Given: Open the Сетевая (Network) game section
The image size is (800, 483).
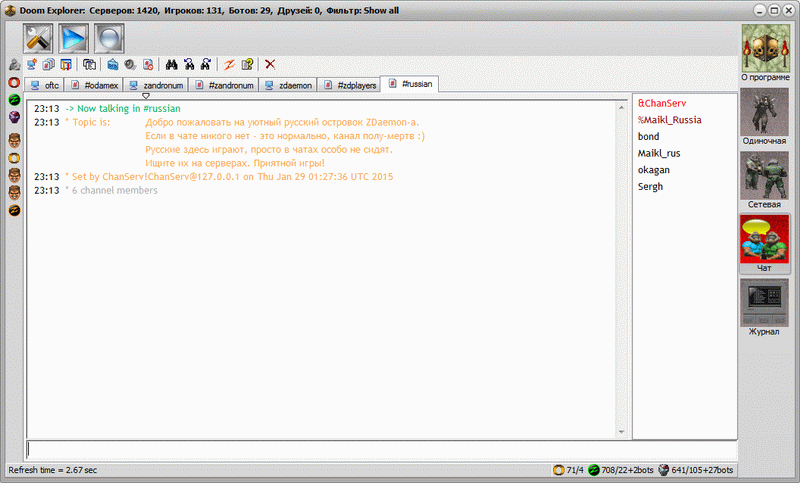Looking at the screenshot, I should (764, 180).
